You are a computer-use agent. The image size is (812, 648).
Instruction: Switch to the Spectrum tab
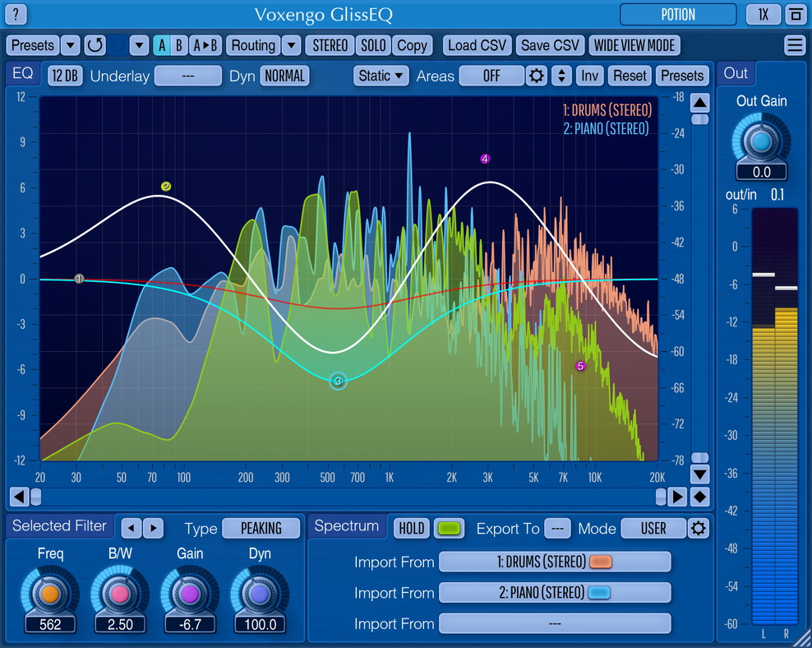click(x=346, y=526)
